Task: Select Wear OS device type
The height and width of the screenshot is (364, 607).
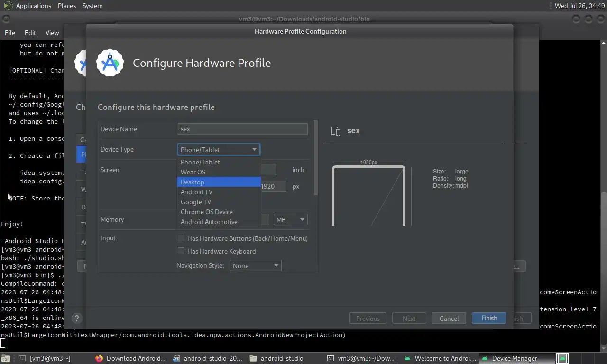Action: 219,172
